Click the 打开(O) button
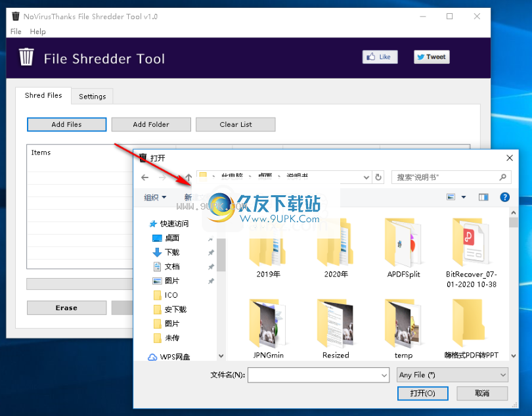The height and width of the screenshot is (416, 532). click(422, 393)
